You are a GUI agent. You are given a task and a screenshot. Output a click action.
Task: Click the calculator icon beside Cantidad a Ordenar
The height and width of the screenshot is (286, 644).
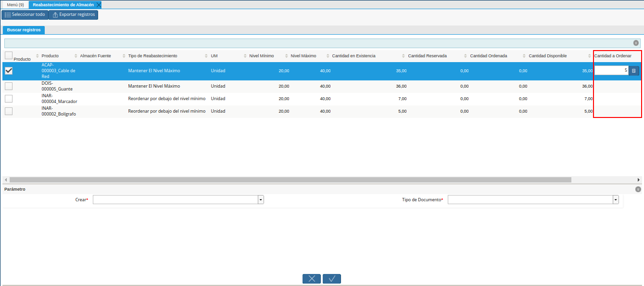[x=633, y=71]
